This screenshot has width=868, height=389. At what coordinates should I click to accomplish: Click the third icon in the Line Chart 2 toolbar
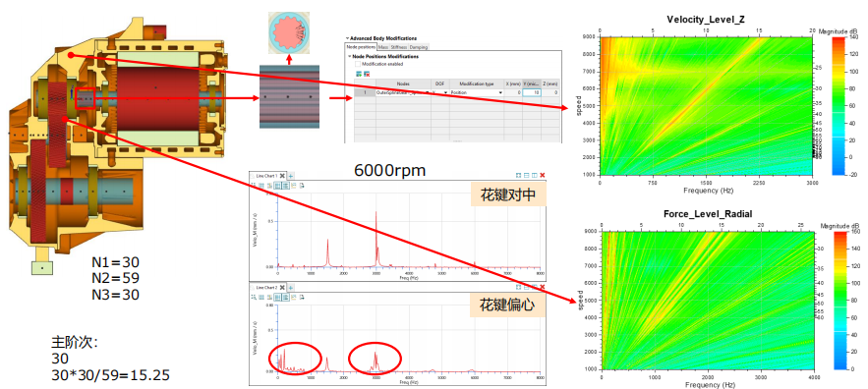(269, 297)
